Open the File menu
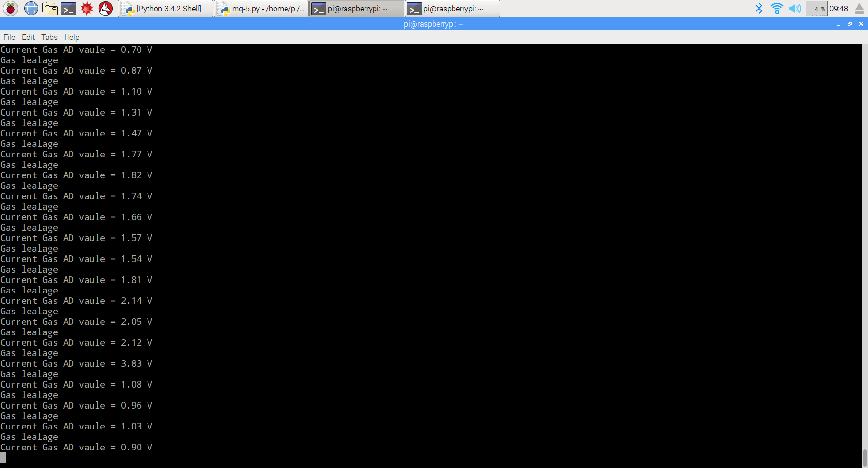The width and height of the screenshot is (868, 468). 9,37
